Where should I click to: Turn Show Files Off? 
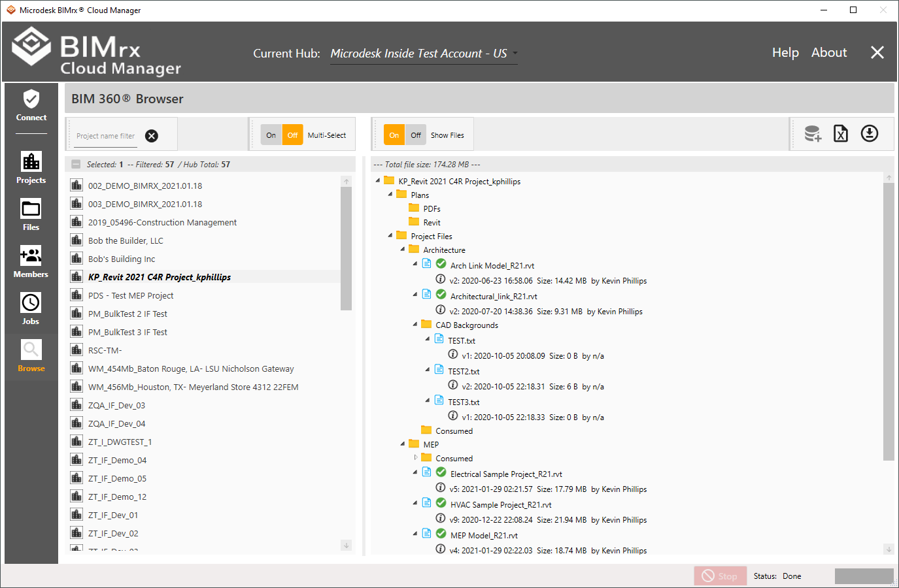416,135
